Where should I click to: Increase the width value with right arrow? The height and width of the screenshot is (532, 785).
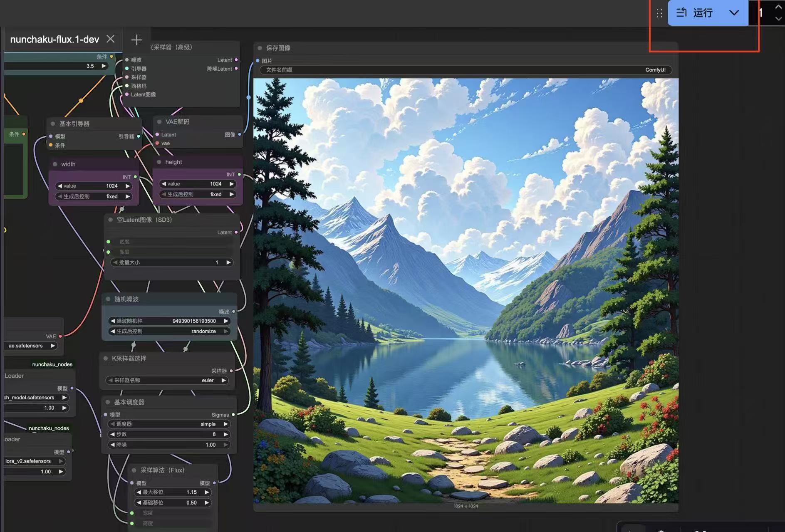click(128, 186)
